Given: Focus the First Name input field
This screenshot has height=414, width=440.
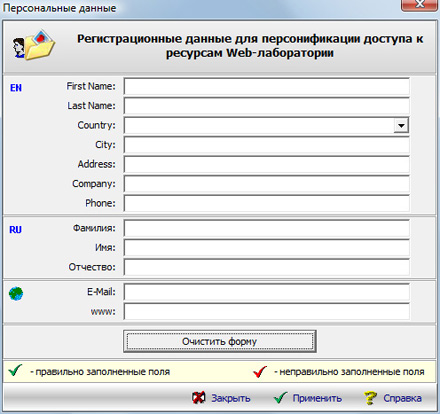Looking at the screenshot, I should pyautogui.click(x=266, y=87).
